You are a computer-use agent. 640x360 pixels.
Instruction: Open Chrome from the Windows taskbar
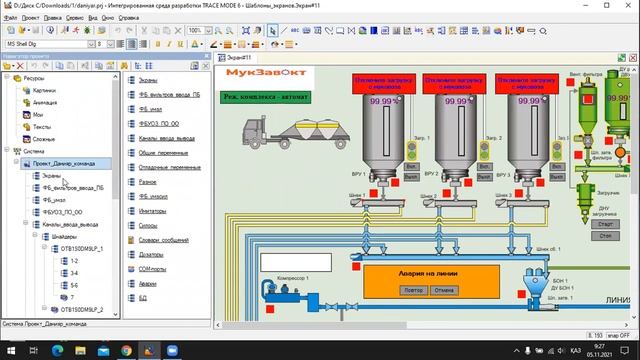coord(126,350)
